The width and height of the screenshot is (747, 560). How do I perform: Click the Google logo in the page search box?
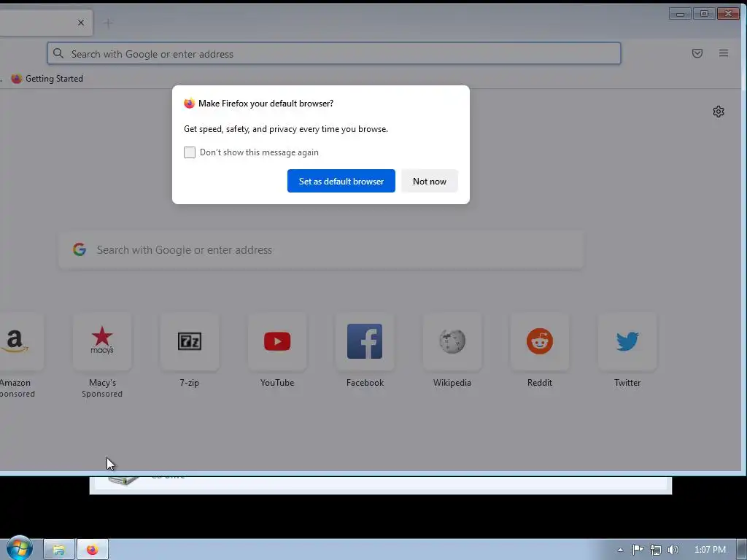tap(80, 249)
